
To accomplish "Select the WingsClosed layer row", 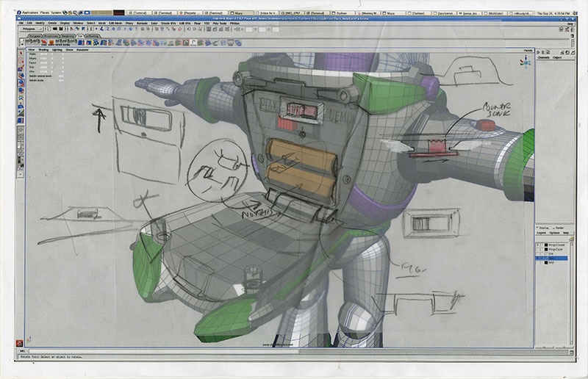I will (x=552, y=245).
